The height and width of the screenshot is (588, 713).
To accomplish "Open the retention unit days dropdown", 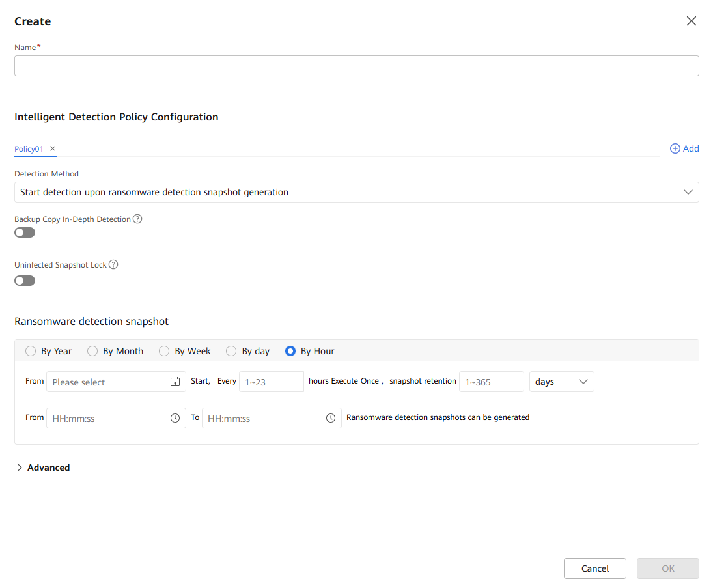I will 561,382.
